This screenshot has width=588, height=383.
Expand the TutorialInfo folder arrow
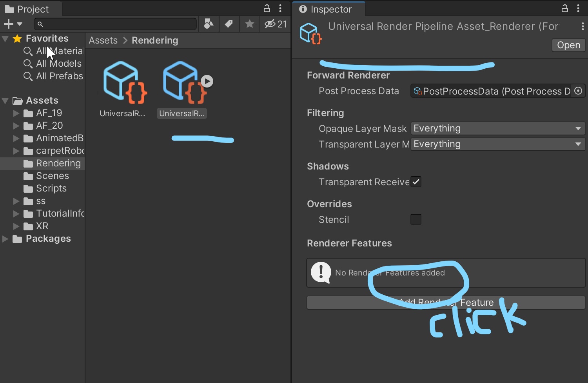[16, 214]
